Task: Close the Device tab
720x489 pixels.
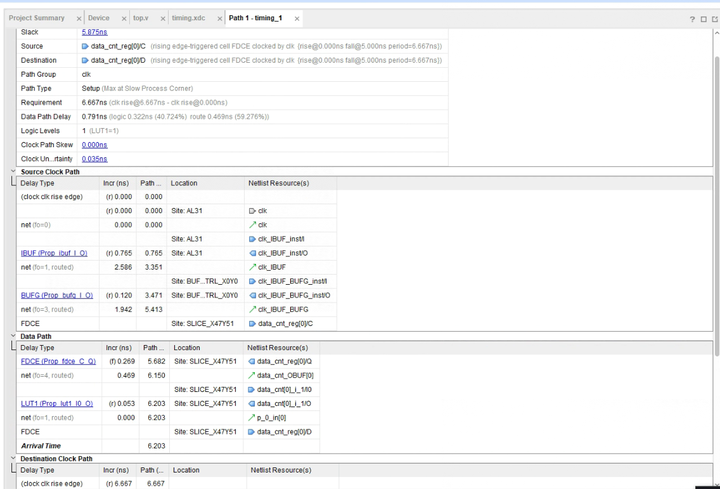Action: [x=124, y=19]
